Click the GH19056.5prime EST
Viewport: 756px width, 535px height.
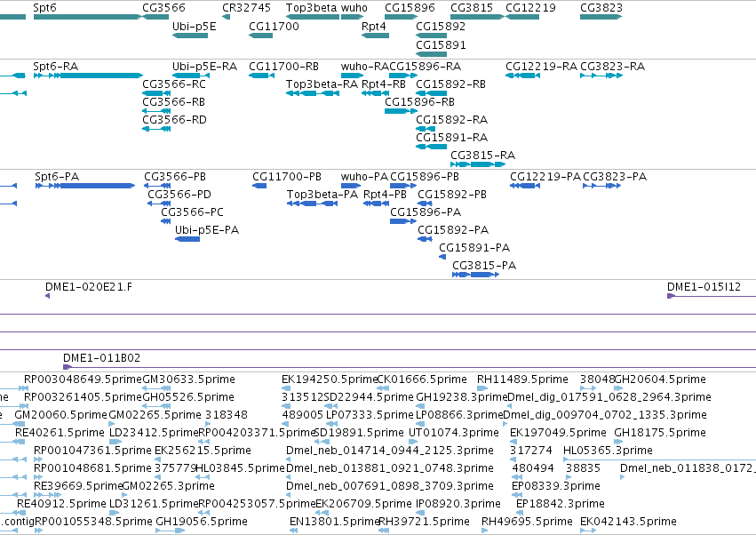[x=171, y=531]
